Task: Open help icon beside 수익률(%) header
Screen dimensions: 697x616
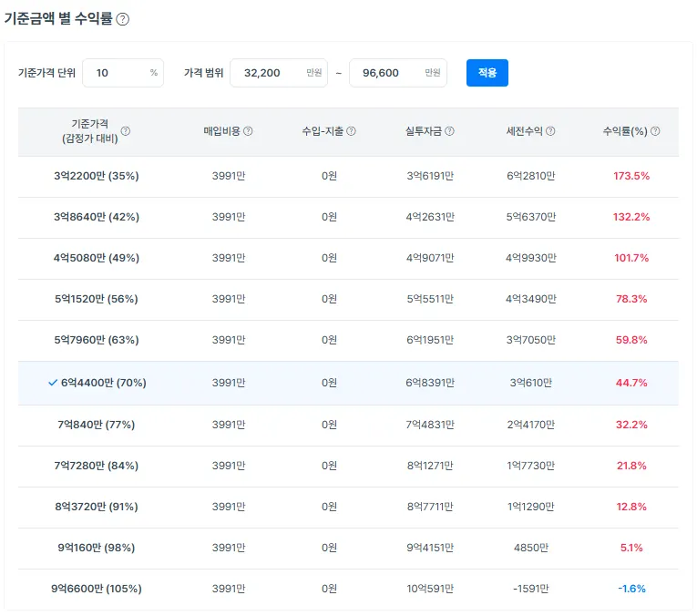Action: [655, 131]
